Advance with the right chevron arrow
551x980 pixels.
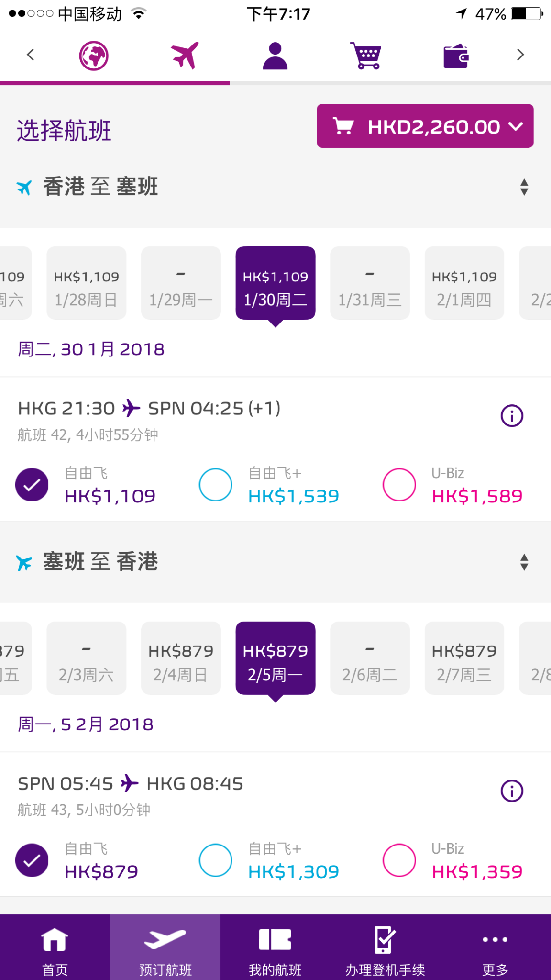point(520,55)
